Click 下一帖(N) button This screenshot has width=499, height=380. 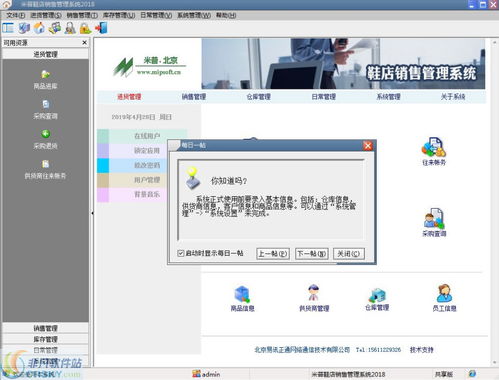(x=312, y=254)
